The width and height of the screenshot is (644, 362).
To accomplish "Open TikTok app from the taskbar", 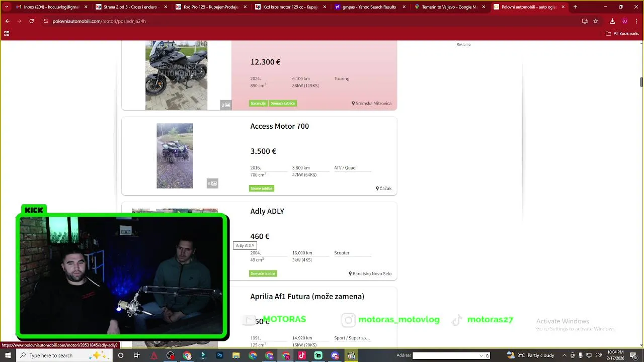I will coord(302,355).
